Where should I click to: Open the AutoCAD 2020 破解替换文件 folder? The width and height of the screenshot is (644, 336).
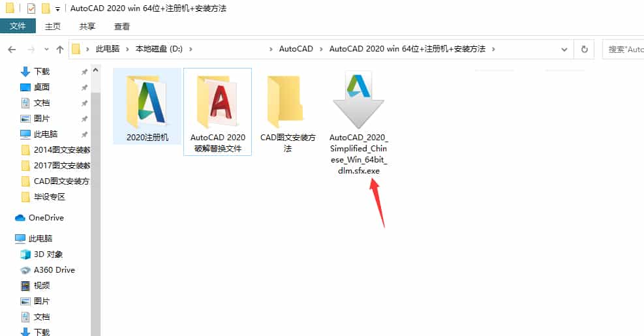click(218, 112)
